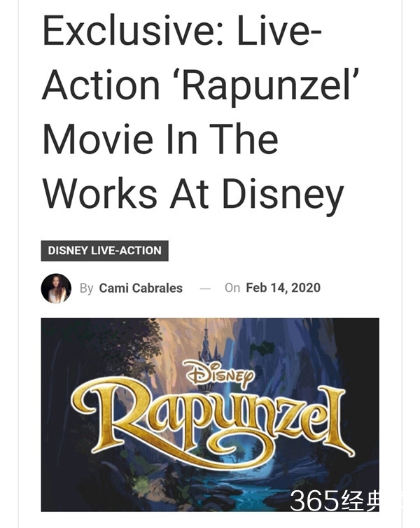Open the author's round profile avatar
This screenshot has width=420, height=528.
[56, 289]
